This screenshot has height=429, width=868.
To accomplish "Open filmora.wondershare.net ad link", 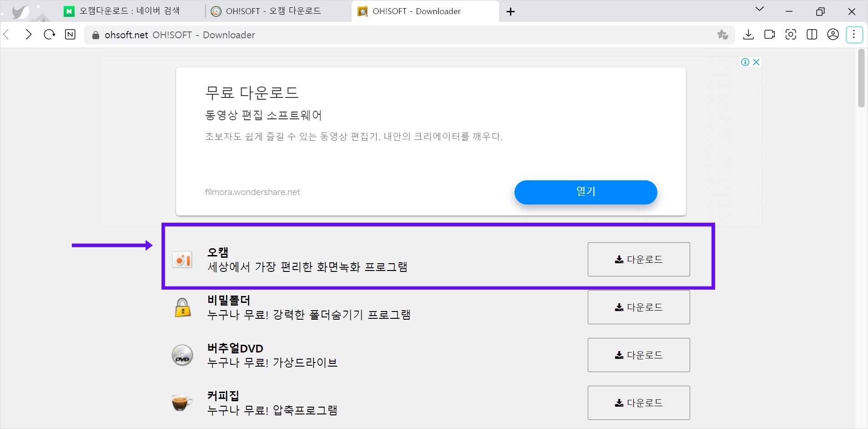I will [x=252, y=192].
